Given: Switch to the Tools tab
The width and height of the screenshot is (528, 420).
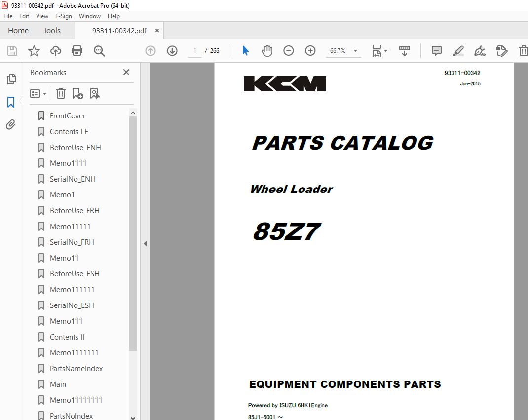Looking at the screenshot, I should (52, 30).
